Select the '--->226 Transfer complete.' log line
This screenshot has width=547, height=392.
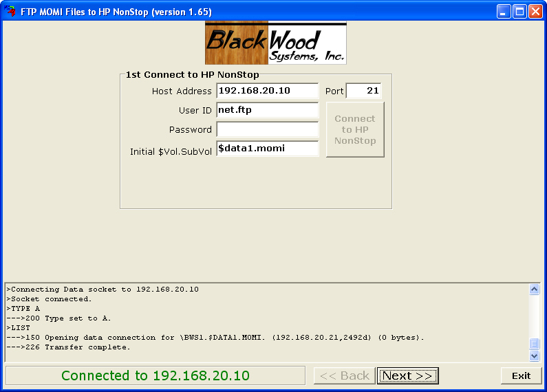[x=68, y=347]
